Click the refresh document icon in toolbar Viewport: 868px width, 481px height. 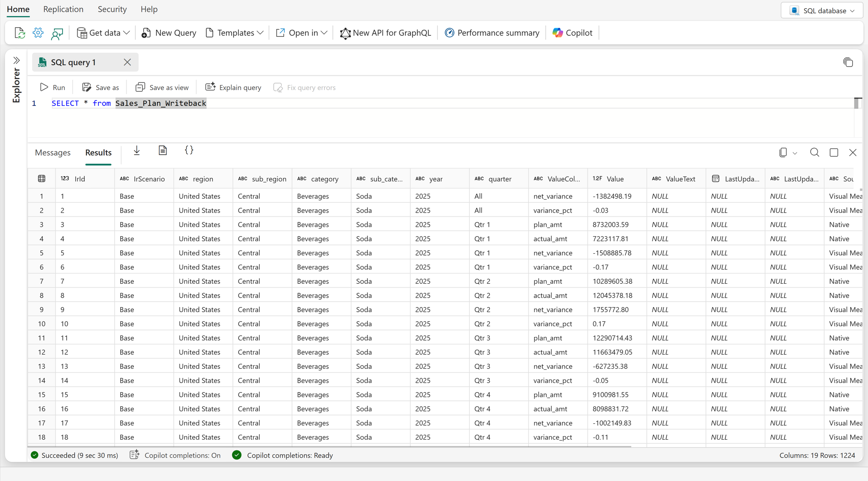point(20,33)
